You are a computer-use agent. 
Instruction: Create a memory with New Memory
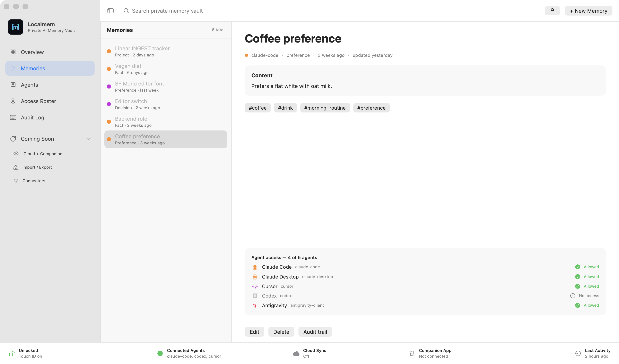point(589,11)
